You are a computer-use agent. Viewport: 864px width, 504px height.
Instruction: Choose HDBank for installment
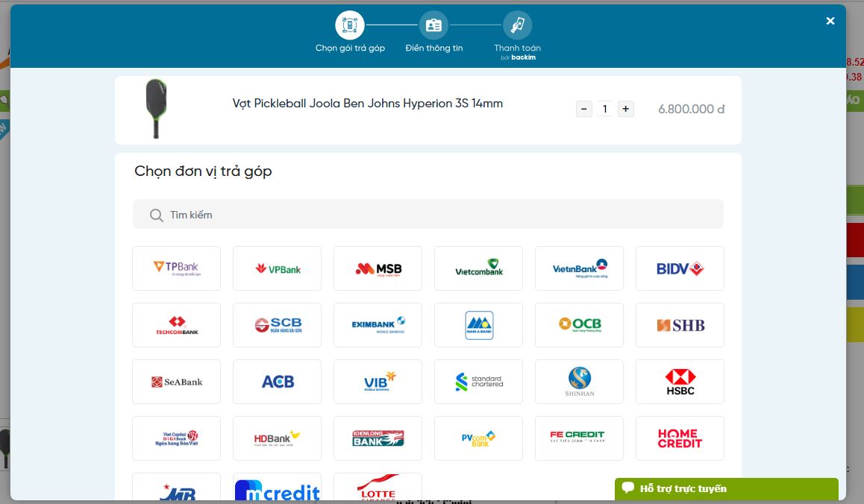277,438
